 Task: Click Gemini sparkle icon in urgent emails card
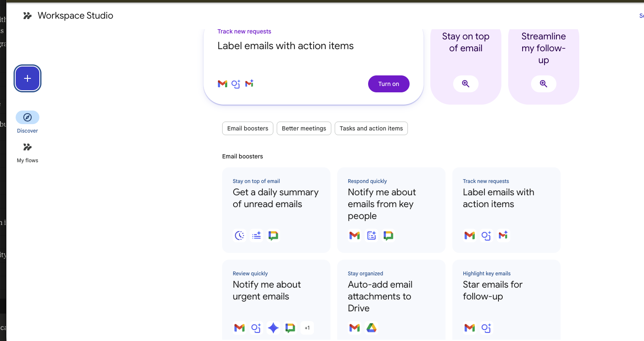click(273, 328)
